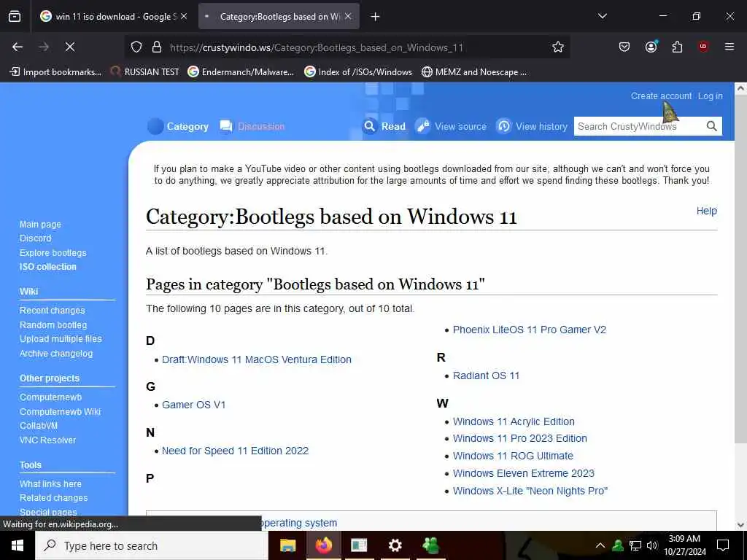Open Computernewb Wiki link
The width and height of the screenshot is (747, 560).
coord(60,411)
